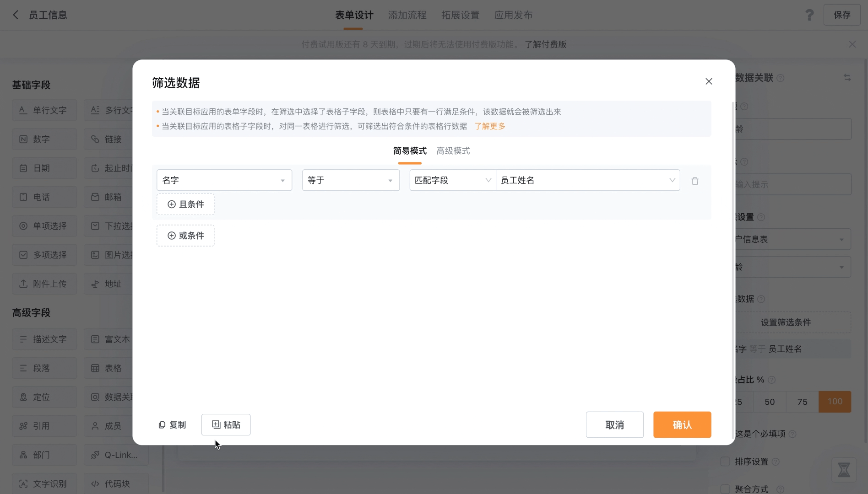The image size is (868, 494).
Task: Open the 了解付费版 link
Action: [546, 44]
